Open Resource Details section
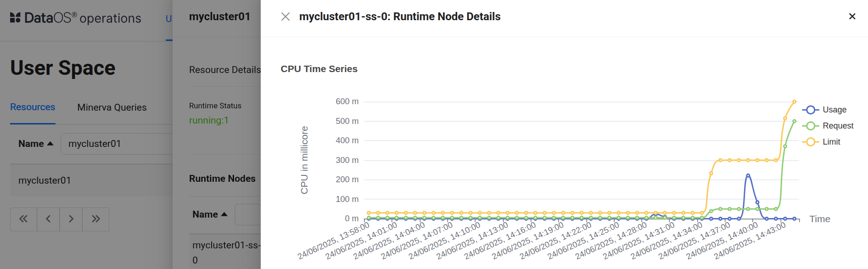The image size is (868, 269). (224, 70)
